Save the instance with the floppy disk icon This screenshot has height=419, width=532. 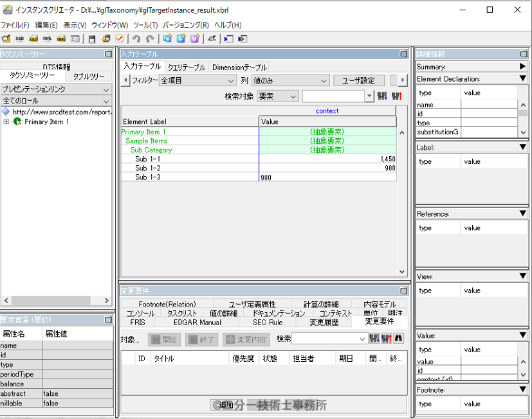pyautogui.click(x=91, y=39)
